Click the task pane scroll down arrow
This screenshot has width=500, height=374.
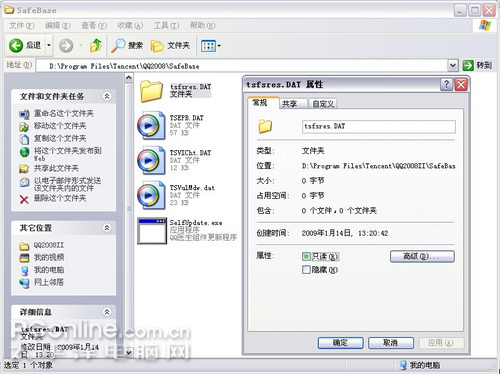pos(129,352)
